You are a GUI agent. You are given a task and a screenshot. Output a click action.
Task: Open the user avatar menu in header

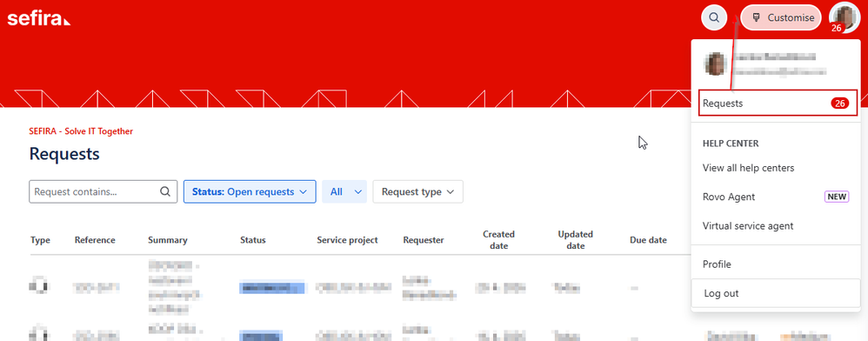pyautogui.click(x=845, y=17)
